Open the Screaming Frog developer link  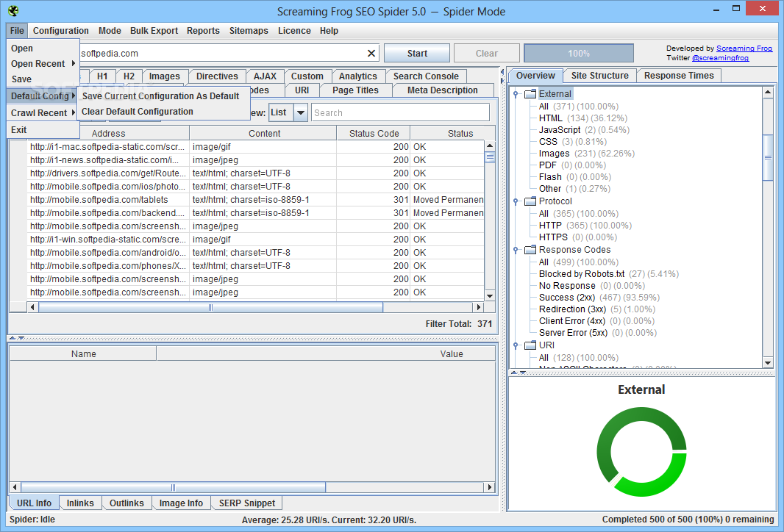coord(744,48)
